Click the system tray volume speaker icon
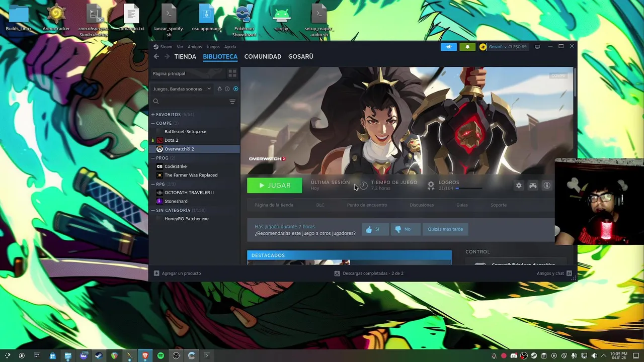The height and width of the screenshot is (362, 644). click(x=594, y=356)
